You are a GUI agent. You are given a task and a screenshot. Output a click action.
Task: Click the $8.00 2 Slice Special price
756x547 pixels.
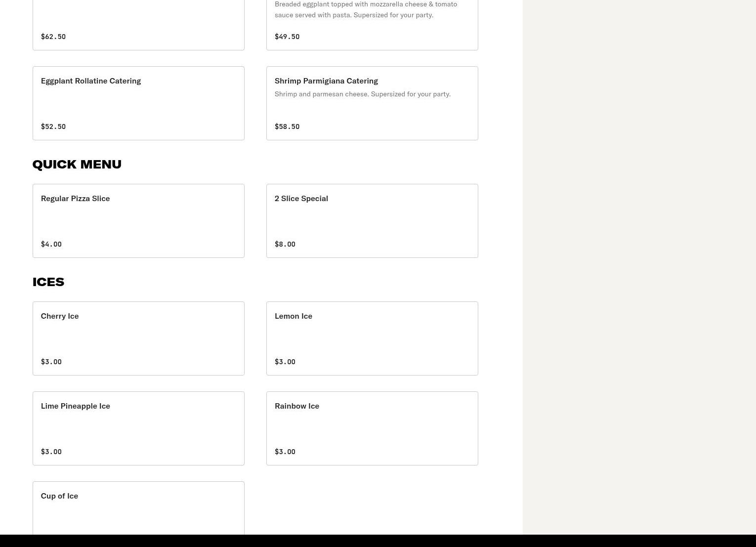click(x=285, y=244)
